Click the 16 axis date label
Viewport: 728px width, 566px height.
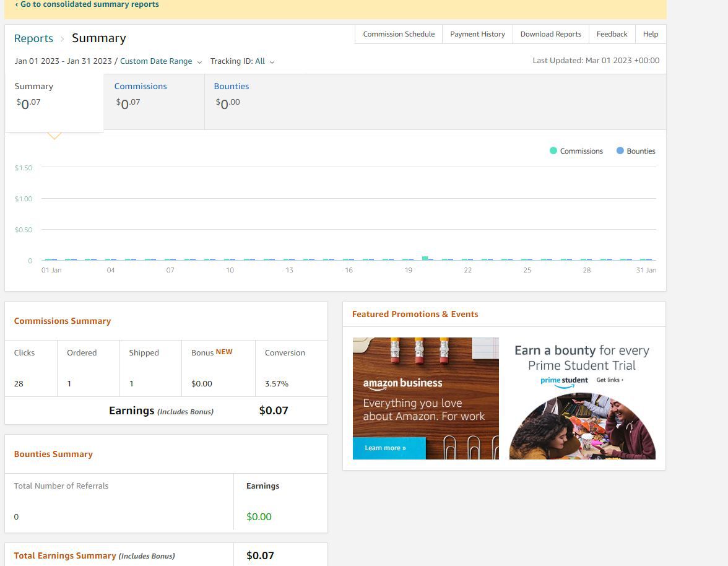[349, 270]
